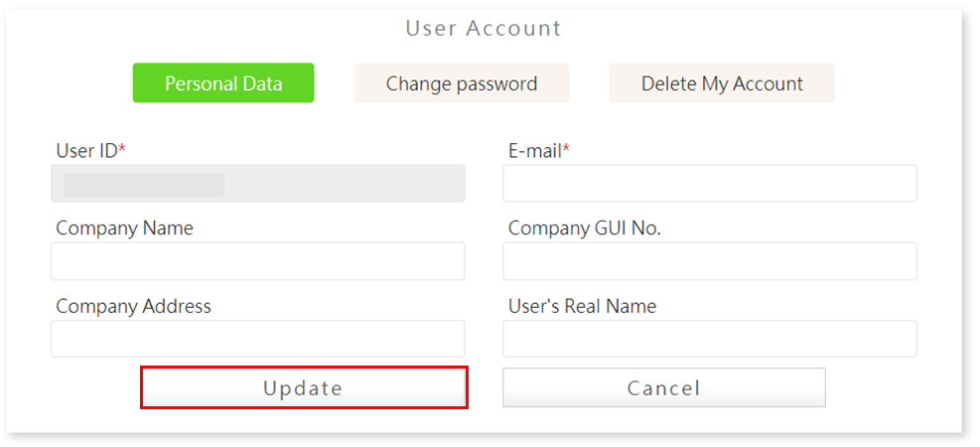This screenshot has width=980, height=447.
Task: Click the E-mail label text
Action: point(535,151)
